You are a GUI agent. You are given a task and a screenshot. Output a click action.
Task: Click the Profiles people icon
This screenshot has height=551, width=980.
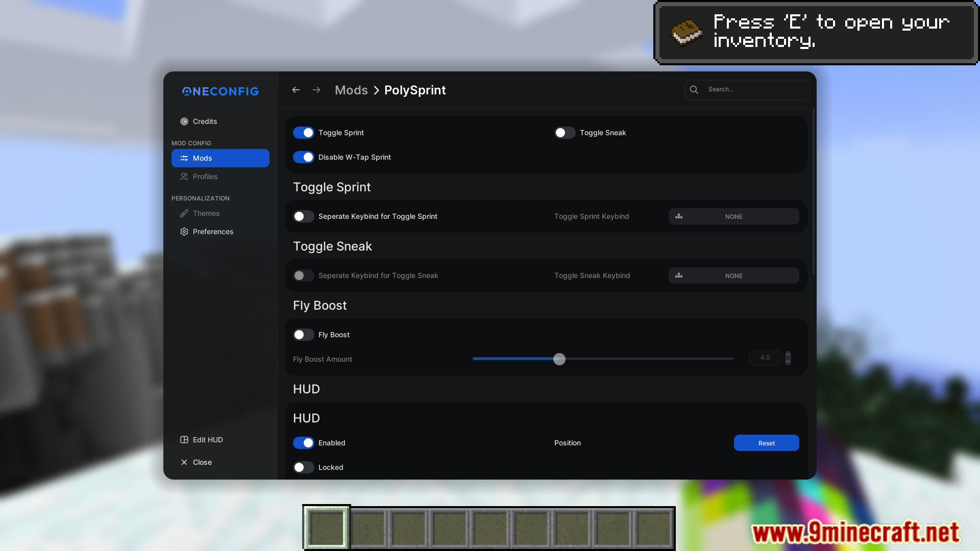(x=184, y=177)
